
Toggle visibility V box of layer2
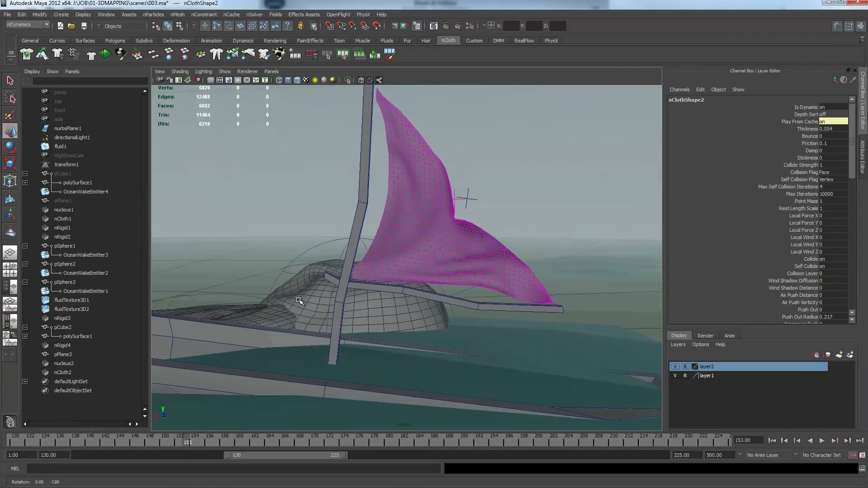(x=675, y=366)
